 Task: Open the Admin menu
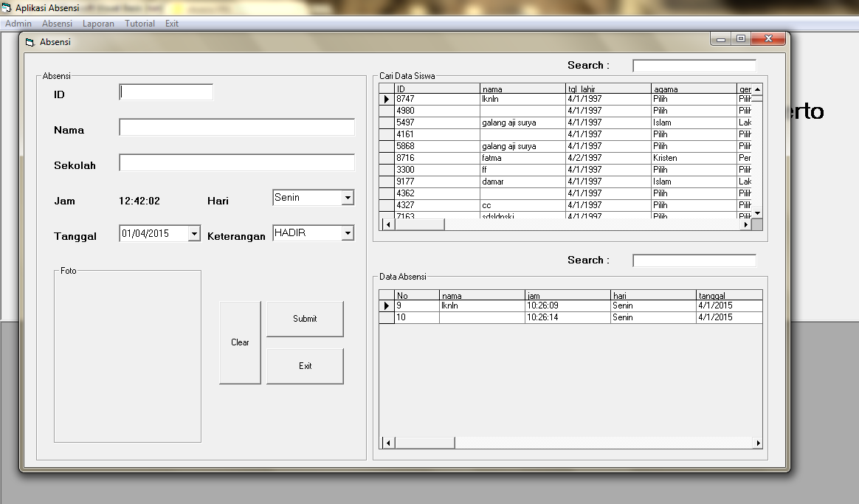(x=18, y=23)
